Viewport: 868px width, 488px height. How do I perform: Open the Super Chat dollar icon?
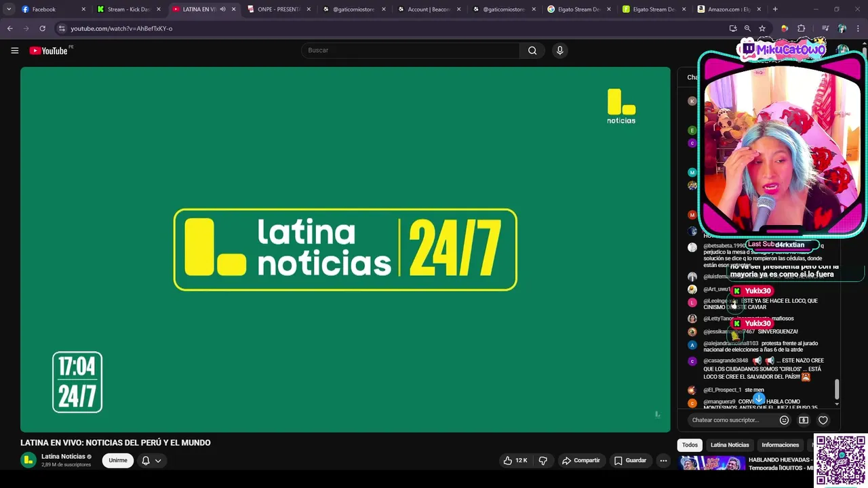click(x=804, y=420)
